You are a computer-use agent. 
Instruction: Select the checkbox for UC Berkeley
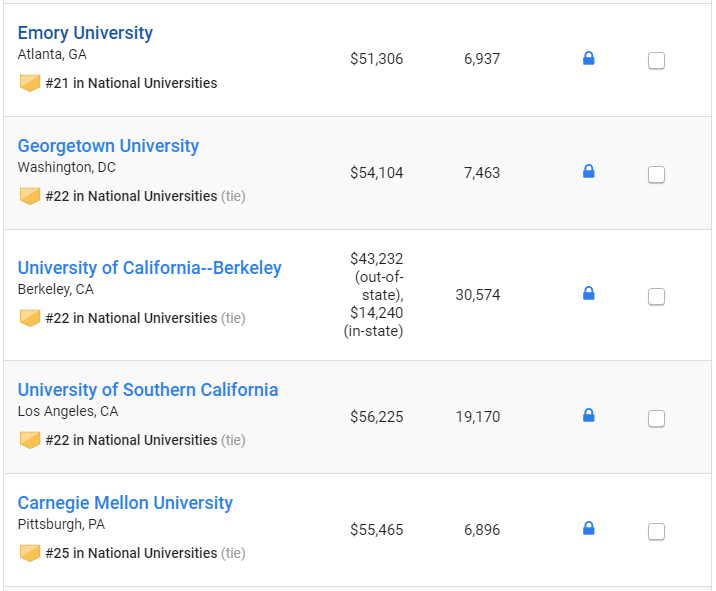[656, 297]
